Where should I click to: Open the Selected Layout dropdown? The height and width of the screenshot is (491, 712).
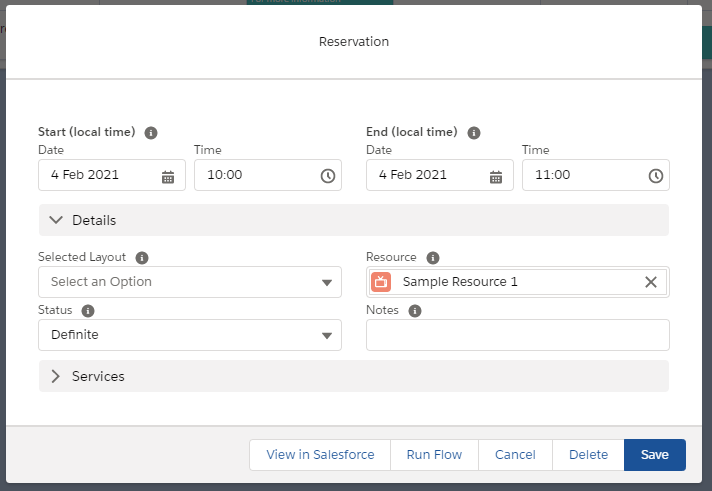click(190, 282)
